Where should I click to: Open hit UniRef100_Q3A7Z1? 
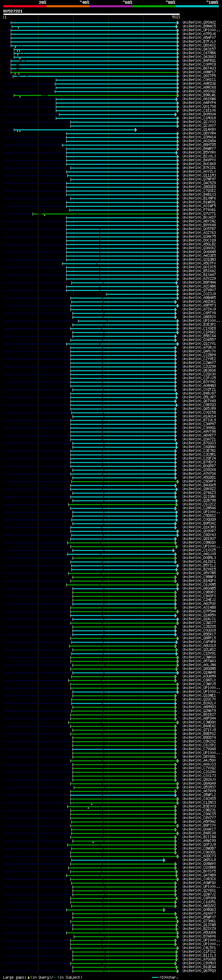click(199, 439)
